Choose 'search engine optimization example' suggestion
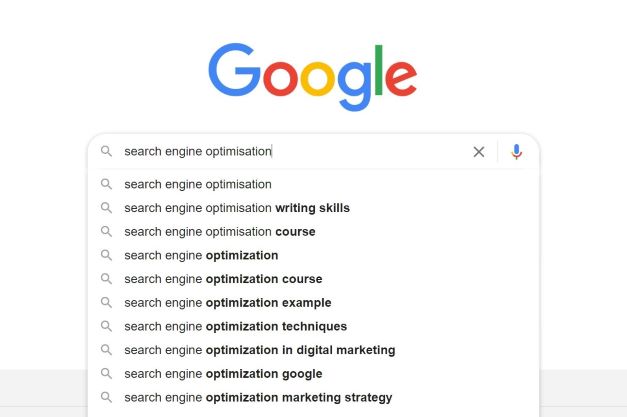 [x=314, y=303]
